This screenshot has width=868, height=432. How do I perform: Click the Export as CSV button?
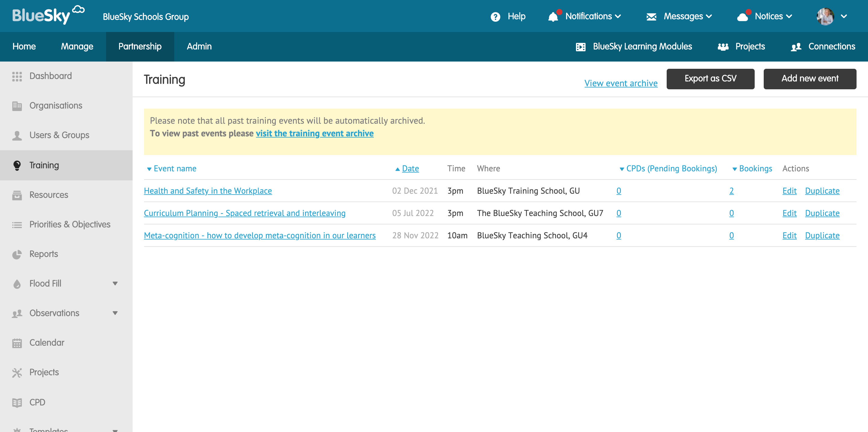tap(710, 79)
